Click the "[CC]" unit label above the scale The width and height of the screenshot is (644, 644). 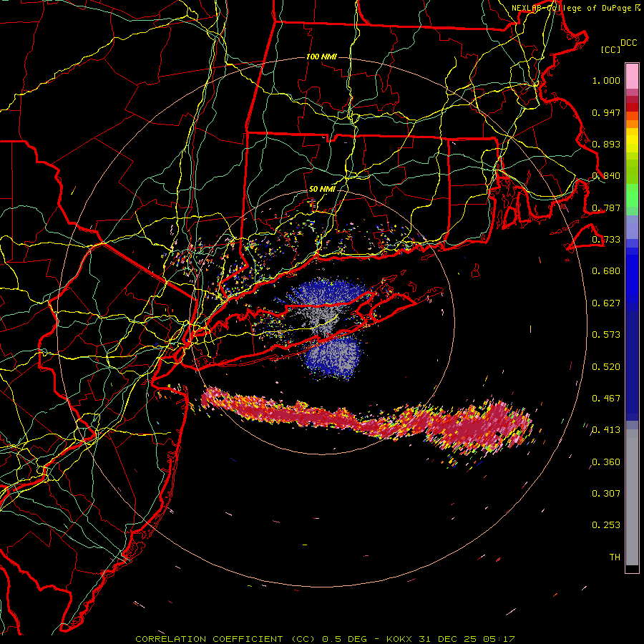(x=610, y=49)
